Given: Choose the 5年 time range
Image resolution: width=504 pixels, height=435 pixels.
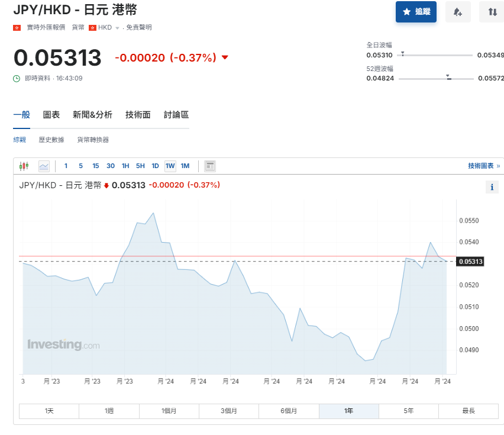Looking at the screenshot, I should click(408, 411).
